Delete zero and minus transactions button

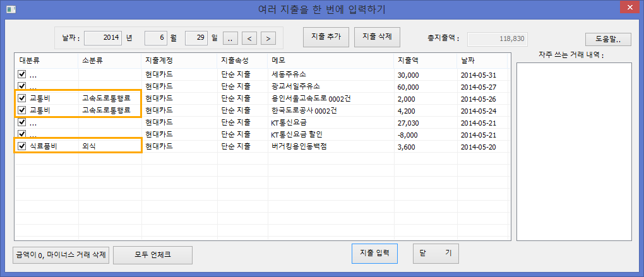coord(61,255)
